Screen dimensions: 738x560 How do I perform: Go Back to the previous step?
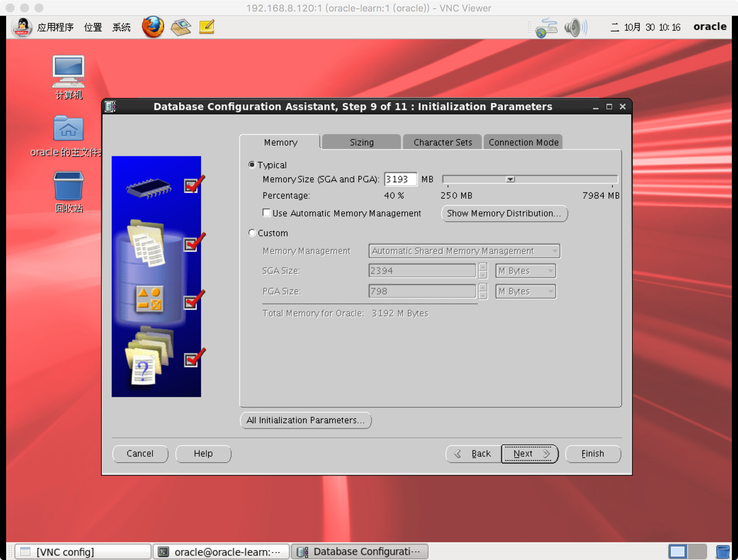(474, 454)
